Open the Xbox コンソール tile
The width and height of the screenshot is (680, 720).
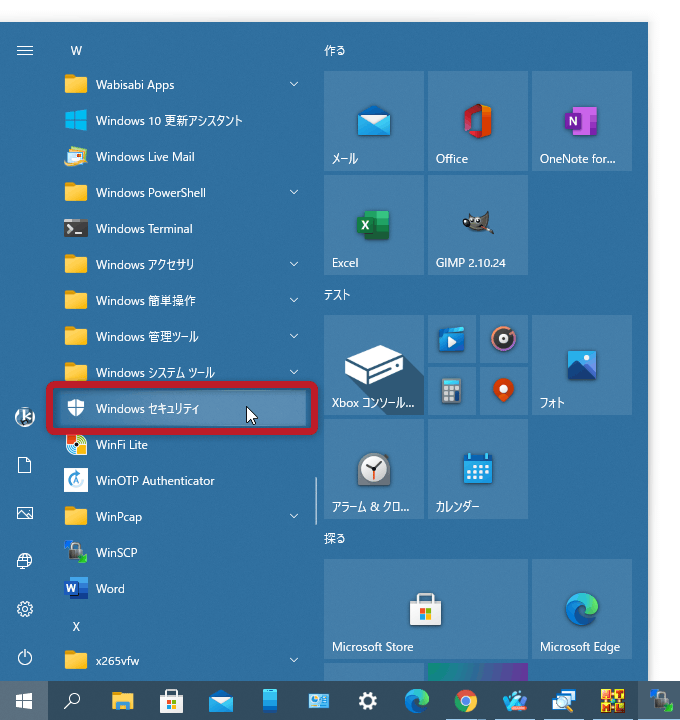(x=374, y=365)
